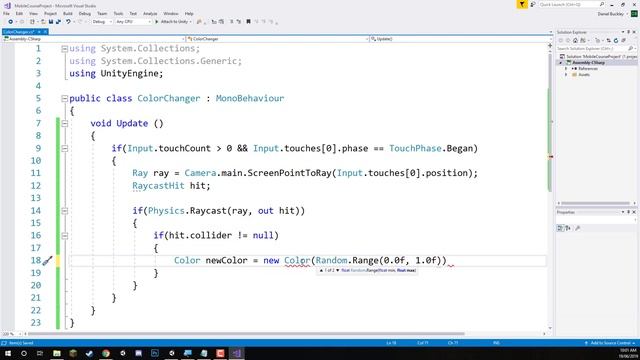Click the Visual Studio taskbar icon
The width and height of the screenshot is (640, 360).
[237, 353]
